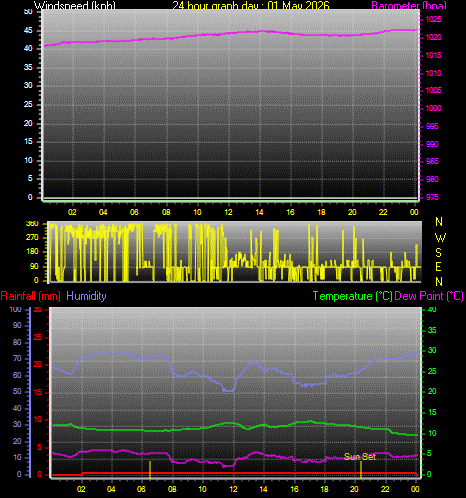
Task: Click the green Temperature (°C) legend label
Action: (352, 296)
